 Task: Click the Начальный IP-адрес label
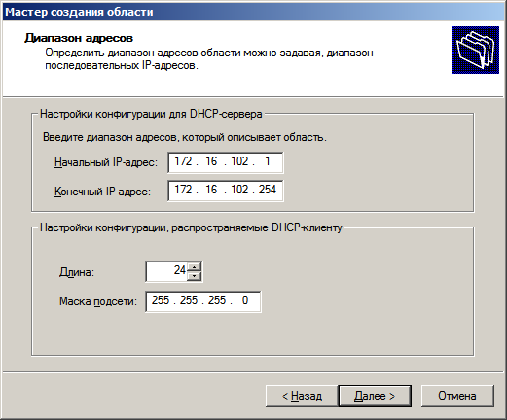106,162
